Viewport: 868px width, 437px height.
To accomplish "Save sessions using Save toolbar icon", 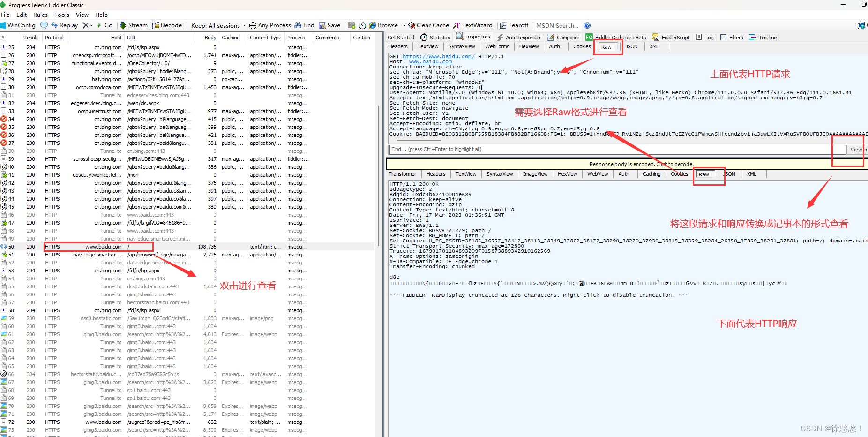I will 329,25.
